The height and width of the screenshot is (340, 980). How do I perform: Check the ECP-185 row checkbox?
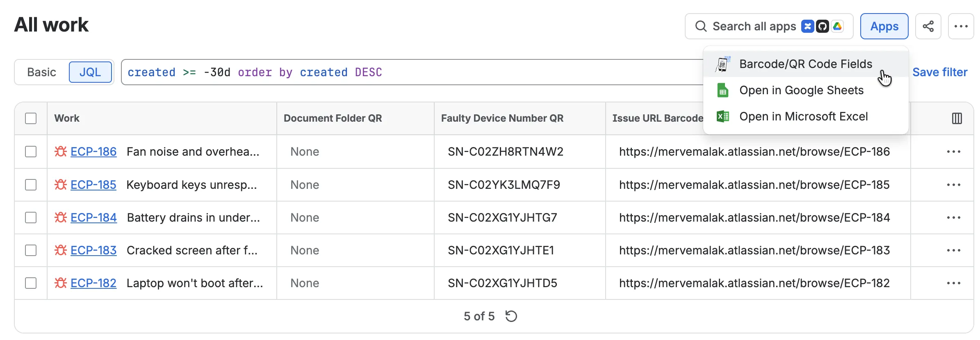[x=31, y=185]
